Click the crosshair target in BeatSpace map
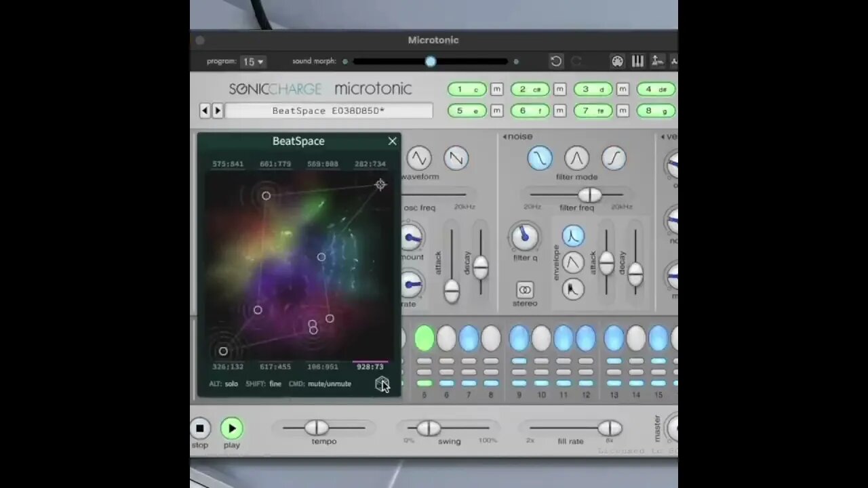 pos(380,184)
